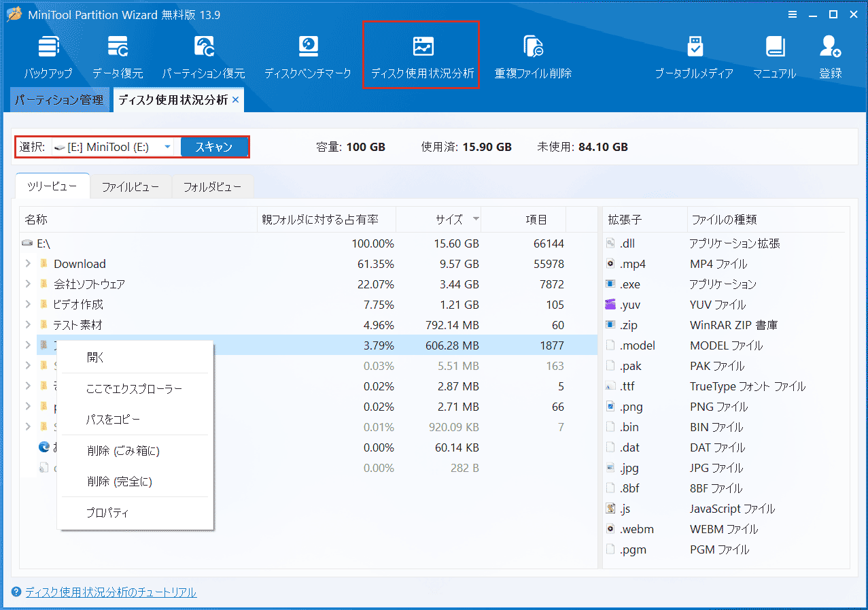Image resolution: width=868 pixels, height=610 pixels.
Task: Open the データ復元 tool
Action: click(x=118, y=58)
